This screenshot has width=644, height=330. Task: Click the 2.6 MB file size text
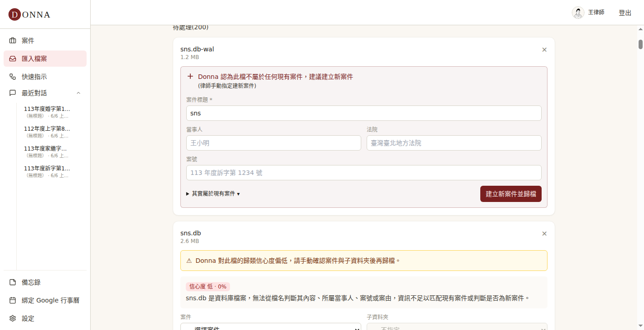[189, 241]
